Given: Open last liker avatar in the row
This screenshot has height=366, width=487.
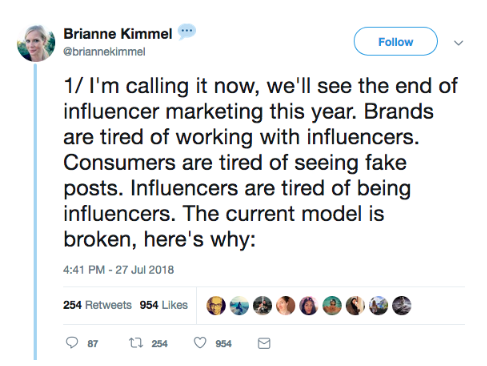Looking at the screenshot, I should [402, 306].
